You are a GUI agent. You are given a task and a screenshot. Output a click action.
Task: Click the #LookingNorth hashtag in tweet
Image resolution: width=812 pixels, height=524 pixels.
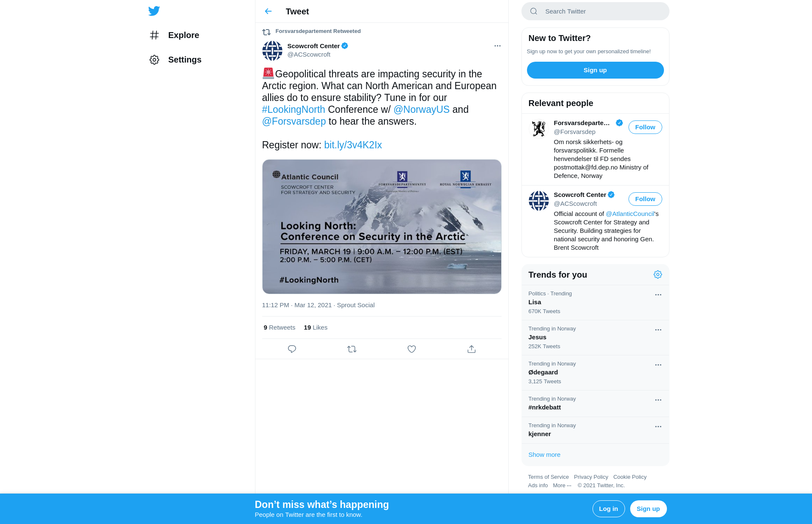pos(294,109)
